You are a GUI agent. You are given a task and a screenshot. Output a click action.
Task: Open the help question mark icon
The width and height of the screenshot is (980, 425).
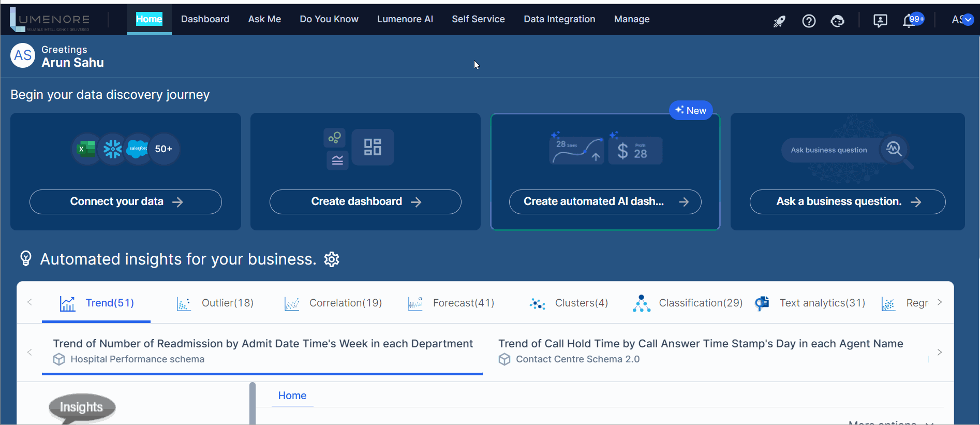809,21
